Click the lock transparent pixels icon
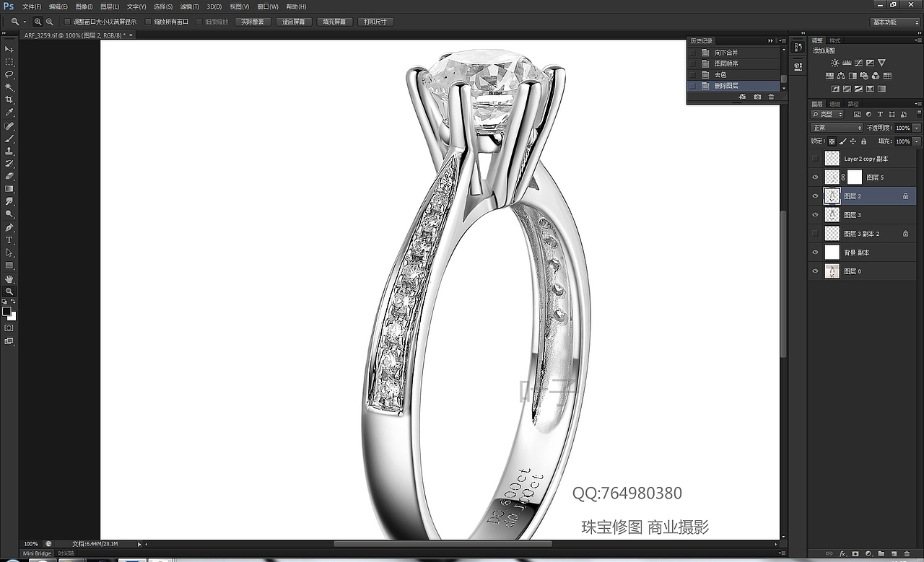This screenshot has width=924, height=562. click(x=832, y=141)
